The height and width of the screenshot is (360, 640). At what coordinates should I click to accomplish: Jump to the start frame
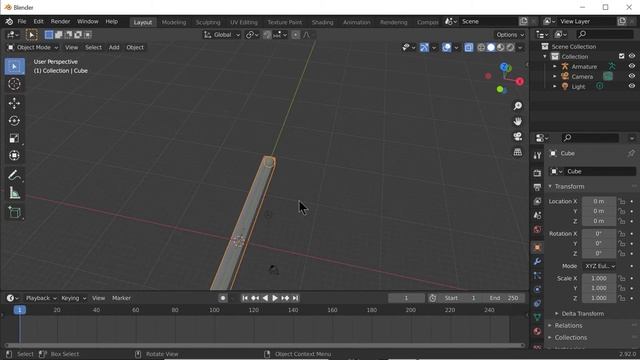pos(245,298)
